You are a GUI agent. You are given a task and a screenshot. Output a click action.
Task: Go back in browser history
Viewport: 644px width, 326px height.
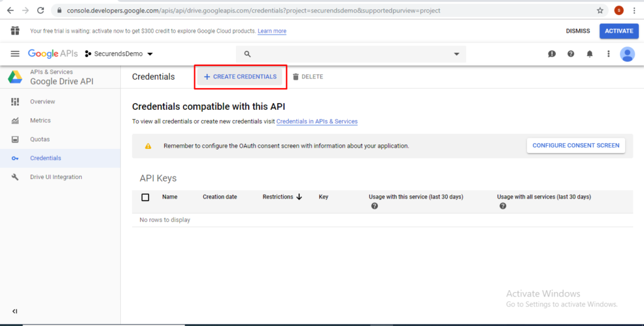pyautogui.click(x=10, y=11)
